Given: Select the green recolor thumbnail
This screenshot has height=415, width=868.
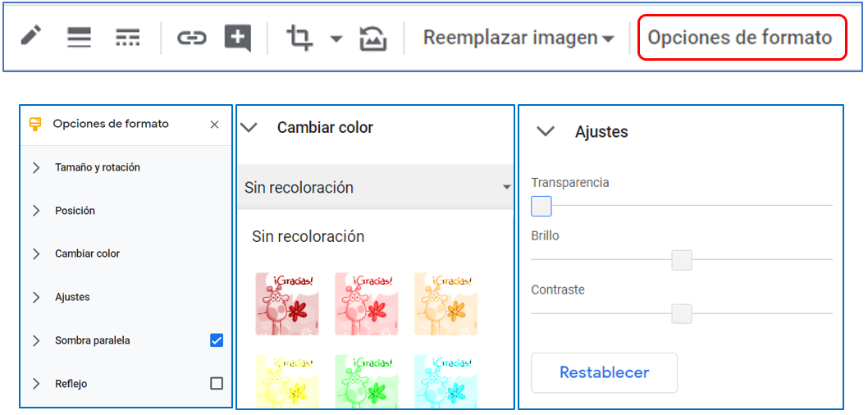Looking at the screenshot, I should tap(366, 381).
